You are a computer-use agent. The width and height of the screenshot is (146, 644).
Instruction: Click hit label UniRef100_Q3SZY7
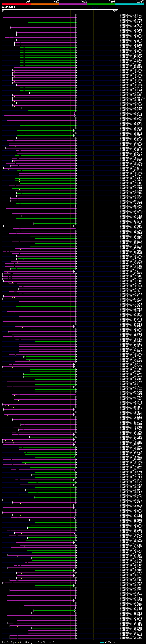131,40
